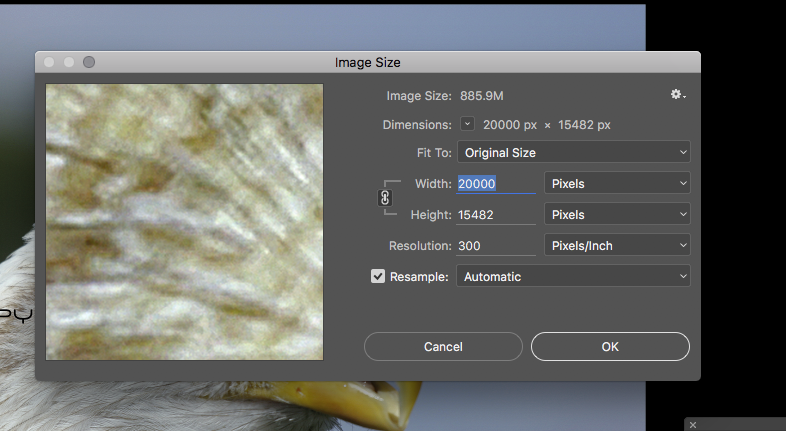
Task: Open the Fit To Original Size dropdown
Action: click(573, 152)
